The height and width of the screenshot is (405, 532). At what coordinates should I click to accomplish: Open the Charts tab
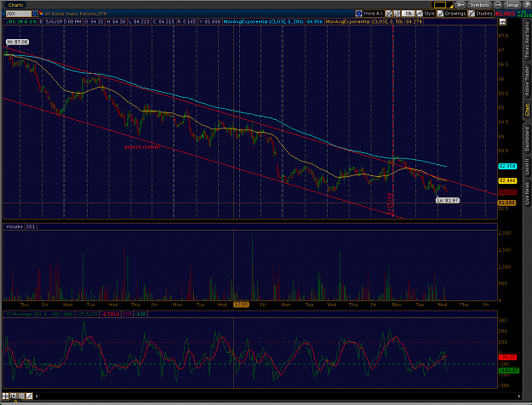pyautogui.click(x=15, y=5)
